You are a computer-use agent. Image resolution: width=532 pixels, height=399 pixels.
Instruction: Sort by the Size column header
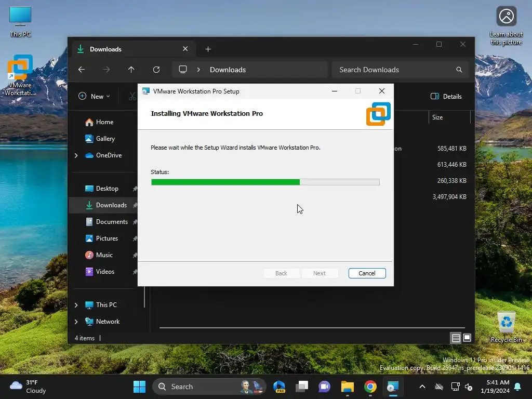click(449, 117)
